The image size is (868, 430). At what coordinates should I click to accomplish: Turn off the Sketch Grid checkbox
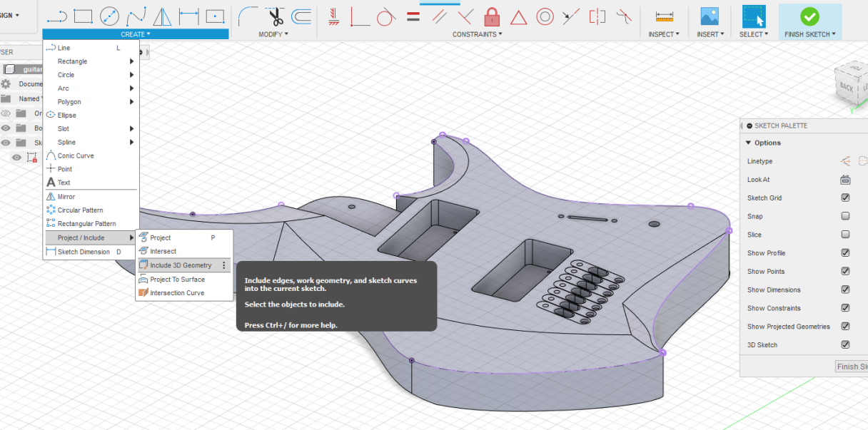tap(845, 198)
